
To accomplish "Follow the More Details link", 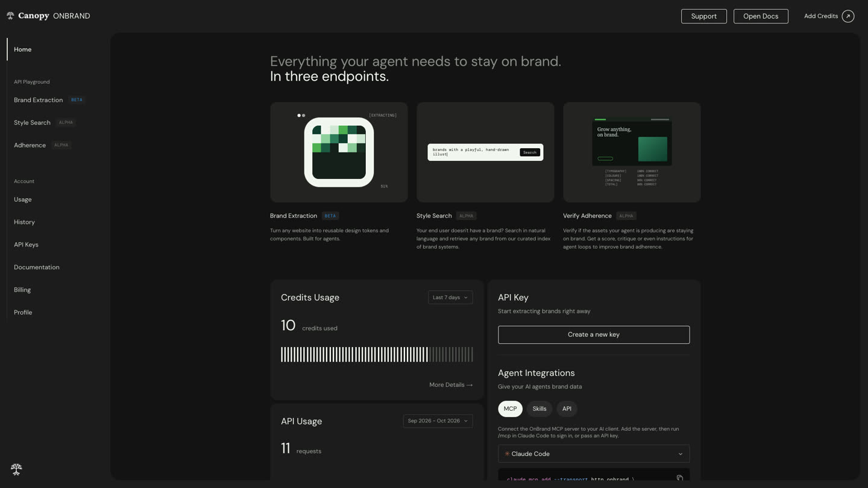I will [x=451, y=385].
